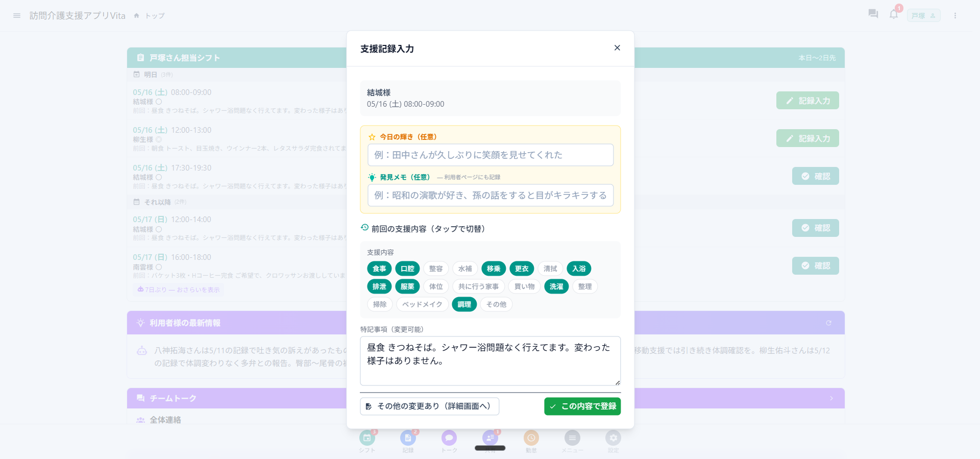This screenshot has width=980, height=459.
Task: Toggle the 買い物 support chip
Action: pos(524,286)
